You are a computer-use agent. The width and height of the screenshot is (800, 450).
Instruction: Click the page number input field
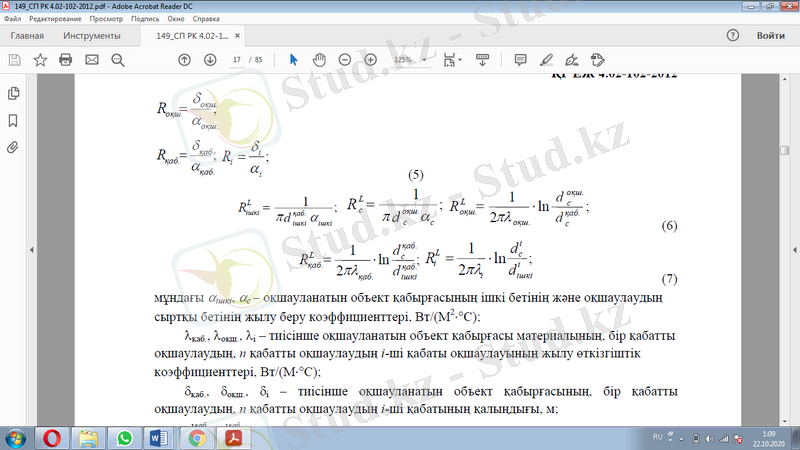tap(237, 60)
